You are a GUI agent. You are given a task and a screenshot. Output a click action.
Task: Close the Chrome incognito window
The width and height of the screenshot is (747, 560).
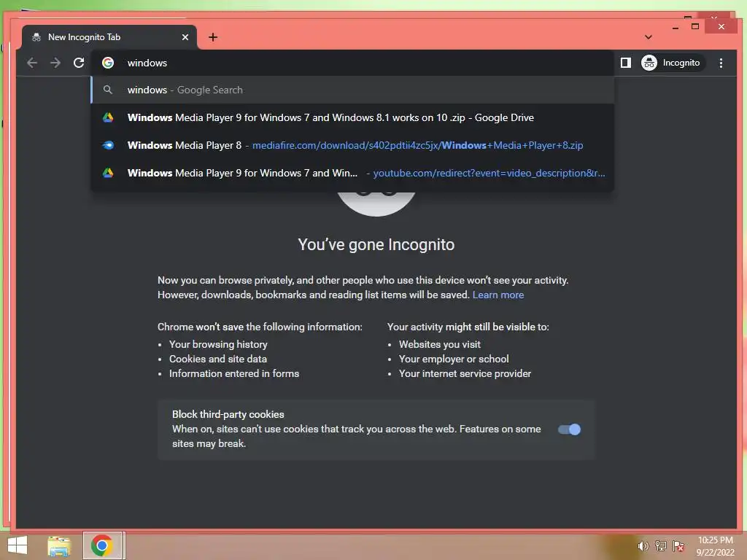[x=721, y=27]
